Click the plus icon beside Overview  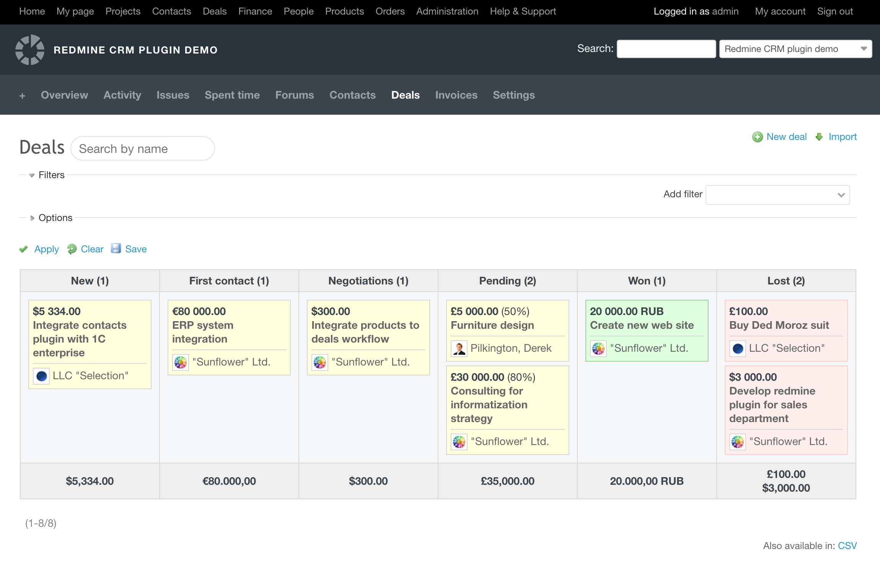coord(22,96)
